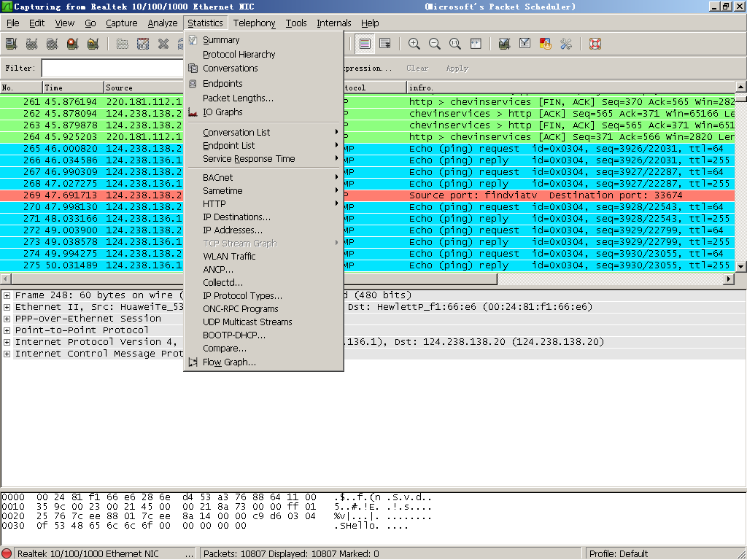
Task: Open the Conversation List submenu
Action: [236, 133]
